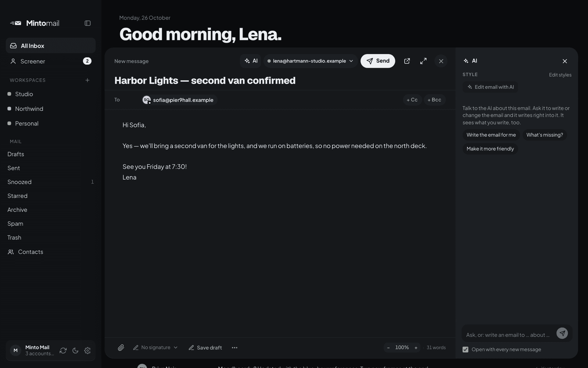Select the Personal workspace
This screenshot has height=368, width=588.
pyautogui.click(x=51, y=124)
